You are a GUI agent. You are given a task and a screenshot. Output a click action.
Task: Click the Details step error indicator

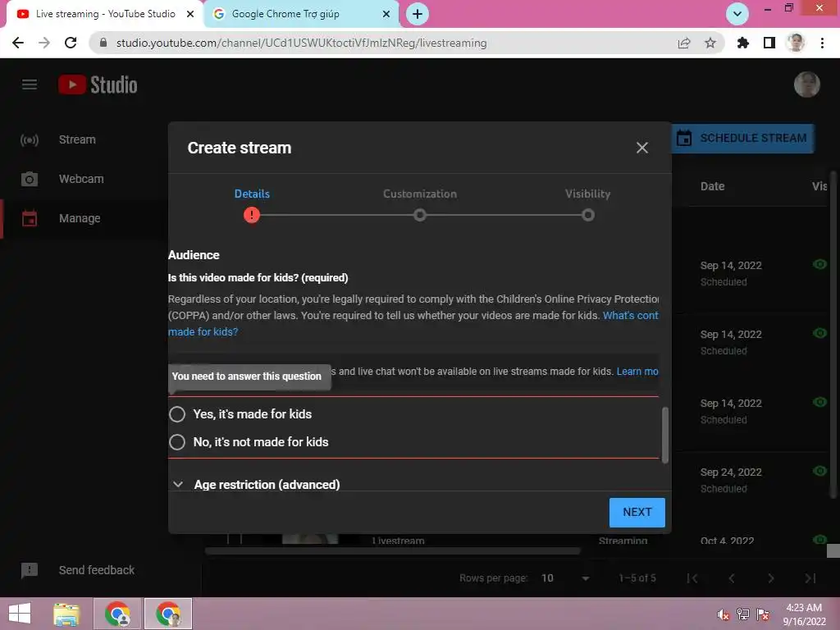pos(251,215)
